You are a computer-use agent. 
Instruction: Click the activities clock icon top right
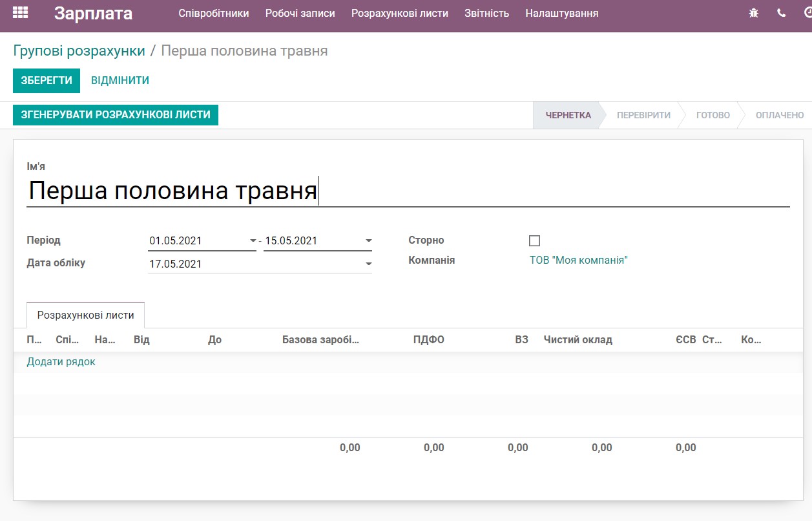click(x=807, y=12)
